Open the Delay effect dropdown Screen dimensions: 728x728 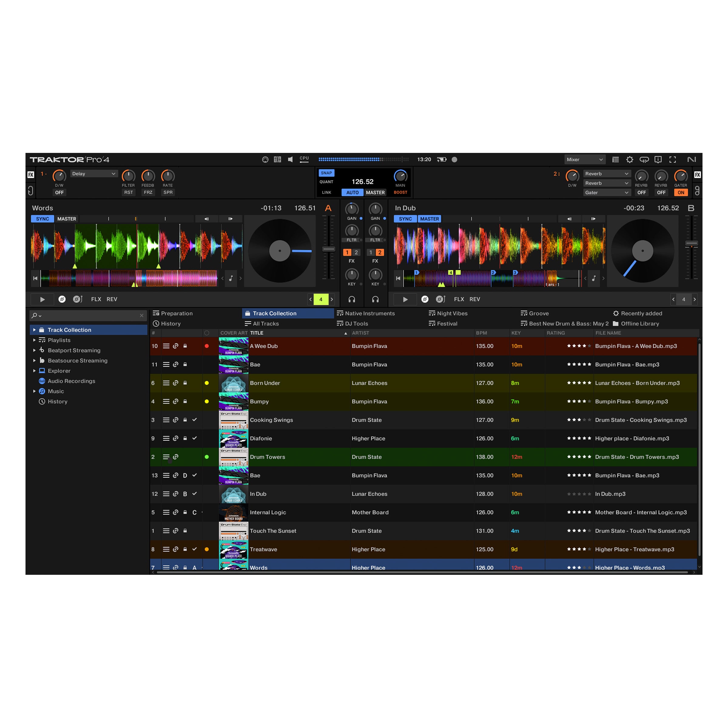94,174
